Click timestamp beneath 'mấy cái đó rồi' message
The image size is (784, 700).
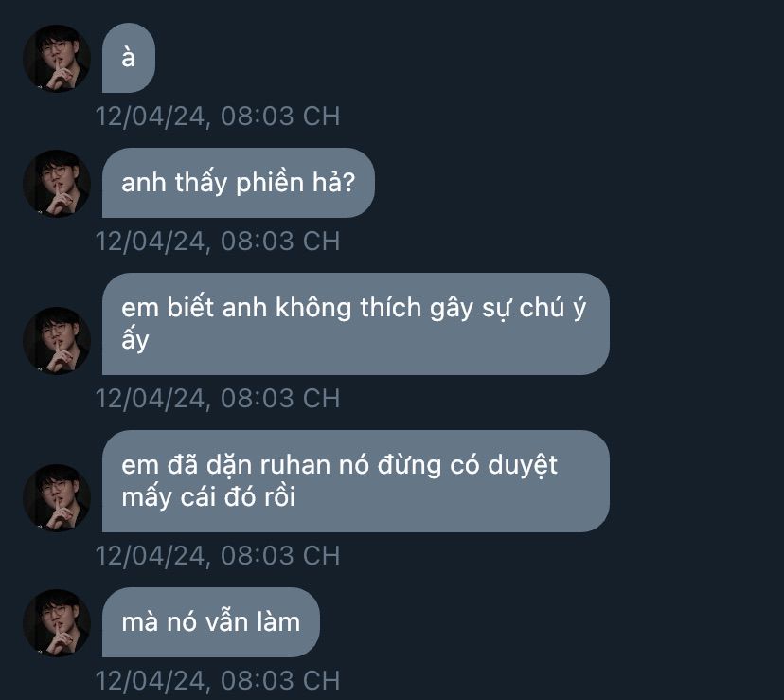tap(218, 555)
